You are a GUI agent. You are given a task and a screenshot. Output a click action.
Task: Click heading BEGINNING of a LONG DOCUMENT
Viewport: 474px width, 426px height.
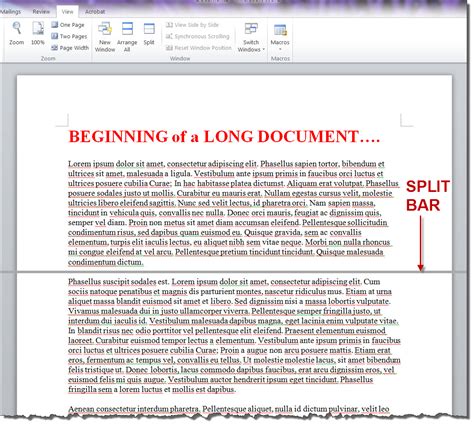(224, 137)
